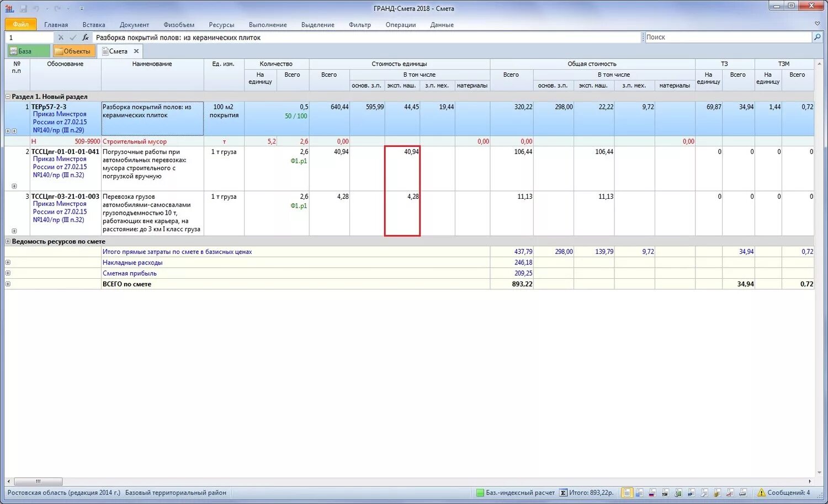Viewport: 828px width, 504px height.
Task: Toggle the highlighted table view icon in status bar
Action: (x=627, y=492)
